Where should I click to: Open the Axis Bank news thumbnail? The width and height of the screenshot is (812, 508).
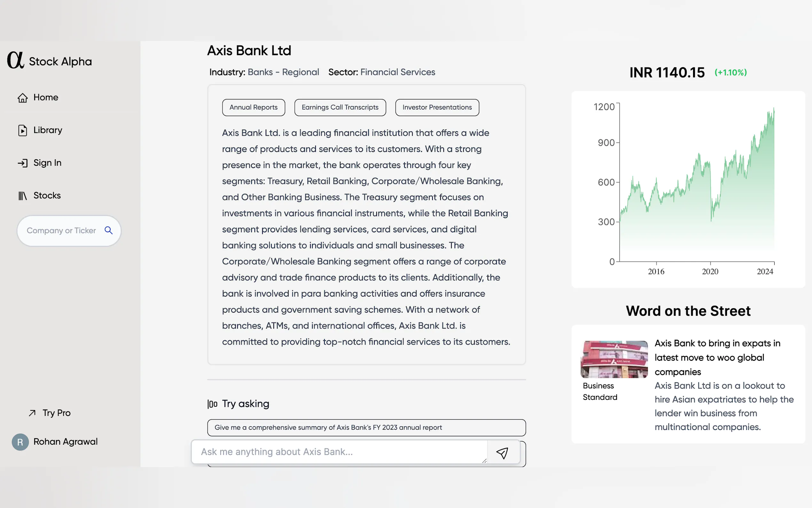(614, 359)
